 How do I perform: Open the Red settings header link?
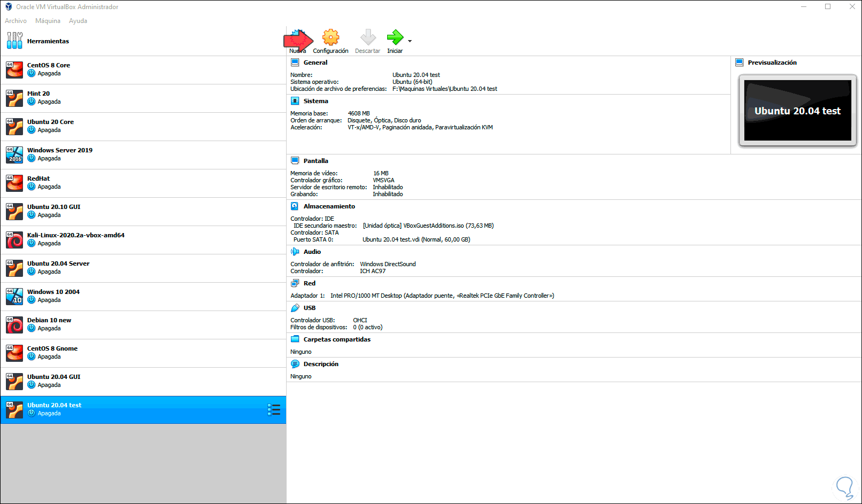[x=310, y=283]
